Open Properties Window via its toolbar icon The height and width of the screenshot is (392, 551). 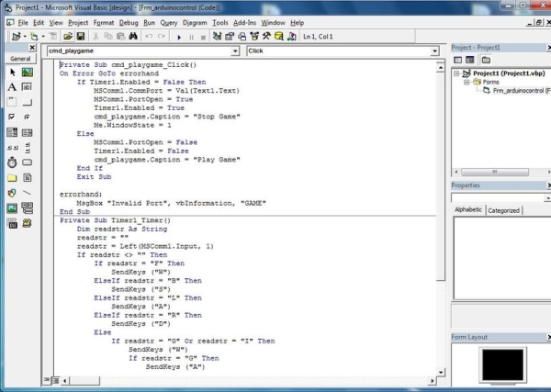click(x=230, y=36)
